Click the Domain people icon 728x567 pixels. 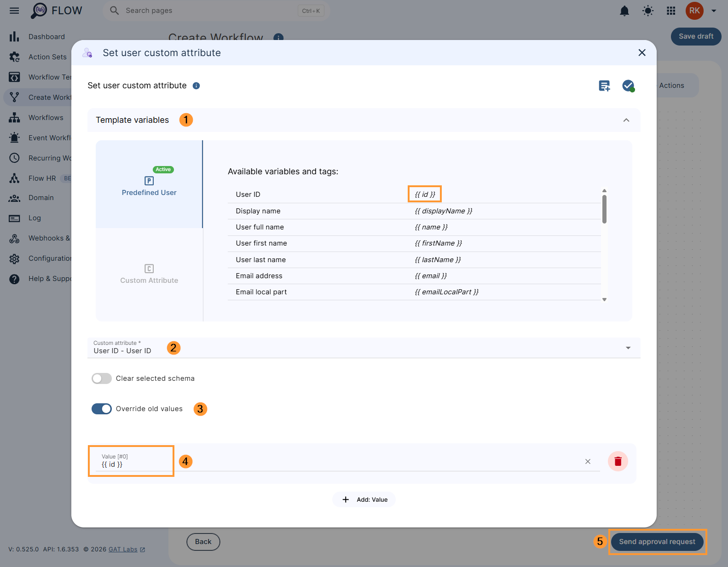click(x=14, y=198)
